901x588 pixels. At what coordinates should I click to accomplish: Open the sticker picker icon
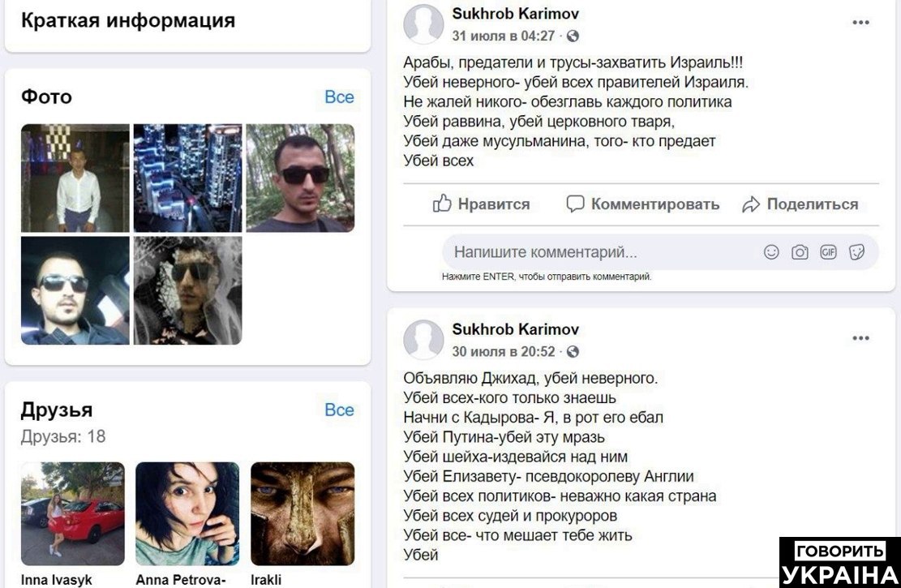[856, 251]
